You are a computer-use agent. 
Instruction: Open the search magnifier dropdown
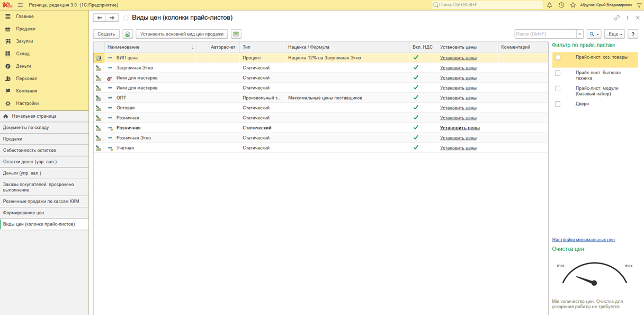(x=594, y=34)
